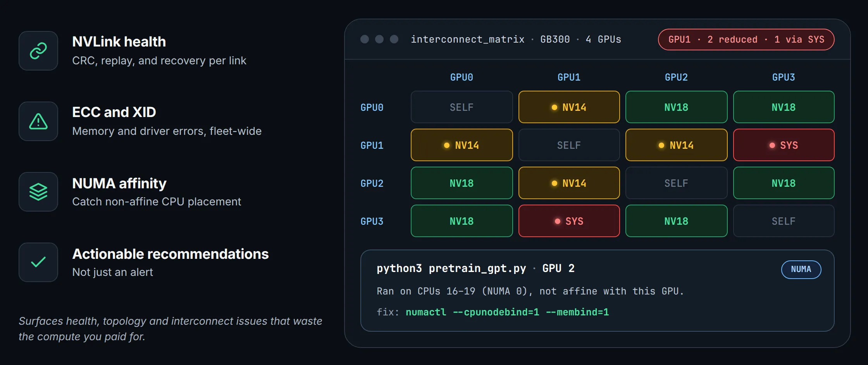Select the GPU3 row to GPU0 column NV18 cell
The image size is (868, 365).
(x=462, y=221)
